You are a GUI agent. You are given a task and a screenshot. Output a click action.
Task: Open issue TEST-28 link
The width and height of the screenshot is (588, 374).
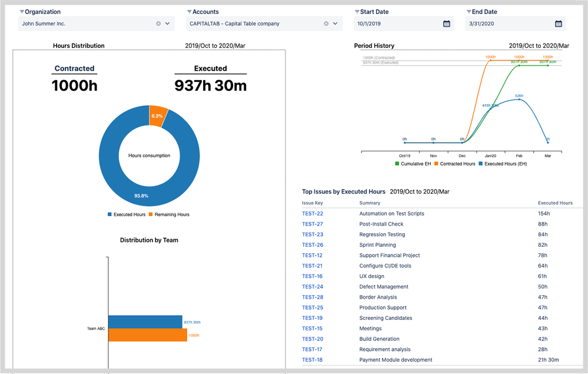[x=313, y=297]
